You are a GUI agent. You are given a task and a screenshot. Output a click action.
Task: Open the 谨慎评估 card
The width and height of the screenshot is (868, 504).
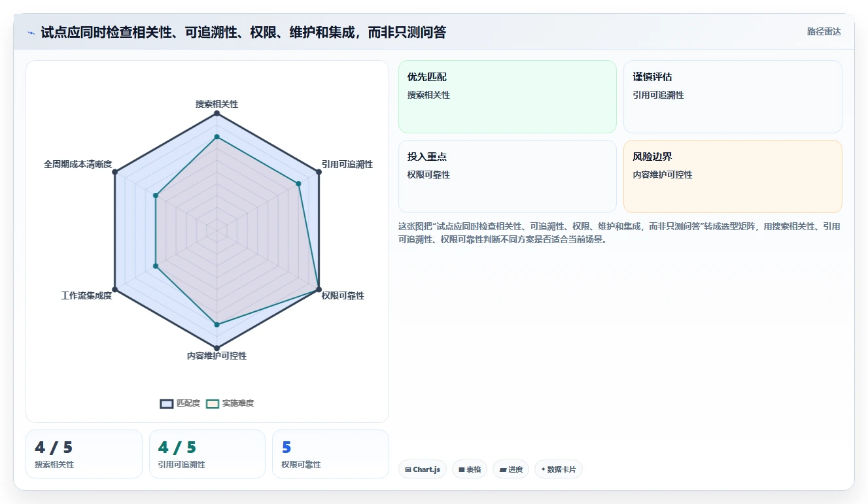coord(733,97)
